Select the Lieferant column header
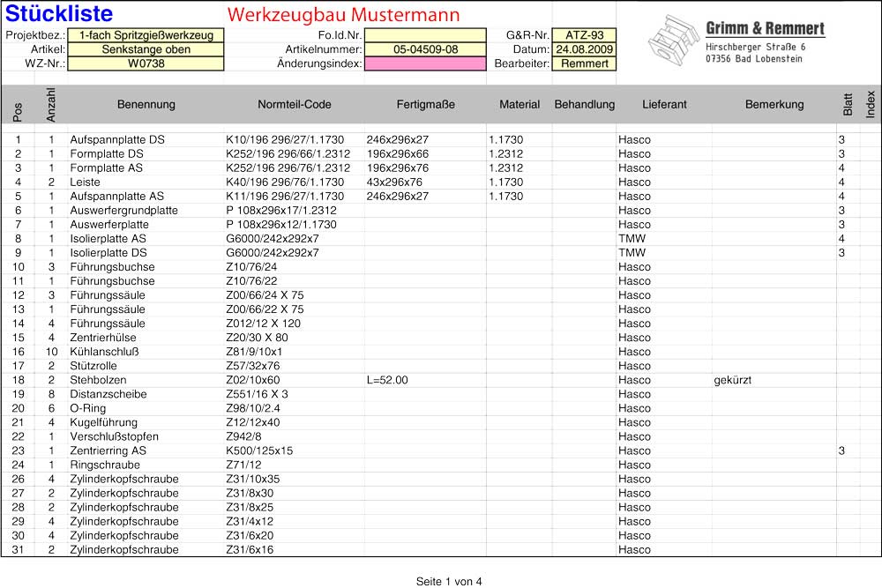This screenshot has width=882, height=588. click(664, 104)
